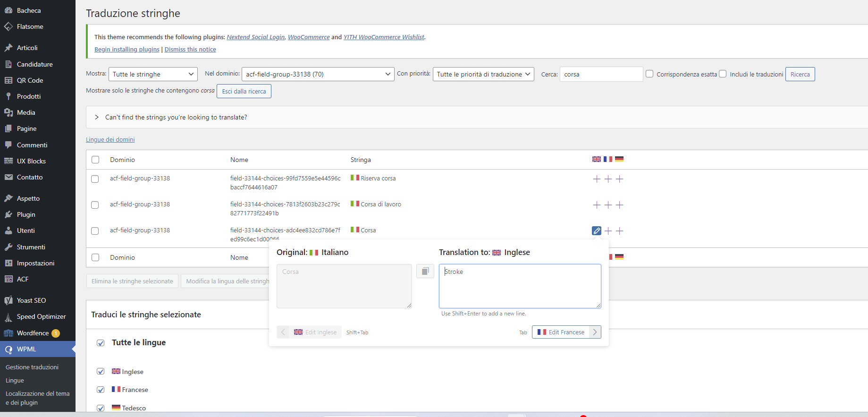
Task: Click the Strumenti wrench icon
Action: pos(8,247)
